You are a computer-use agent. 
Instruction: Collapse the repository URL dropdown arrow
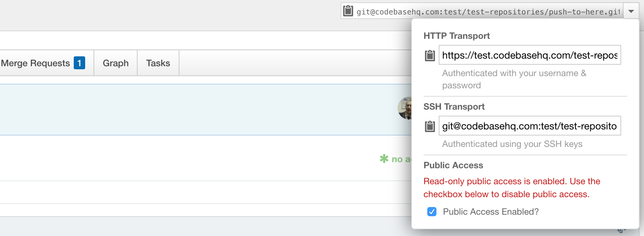coord(631,11)
